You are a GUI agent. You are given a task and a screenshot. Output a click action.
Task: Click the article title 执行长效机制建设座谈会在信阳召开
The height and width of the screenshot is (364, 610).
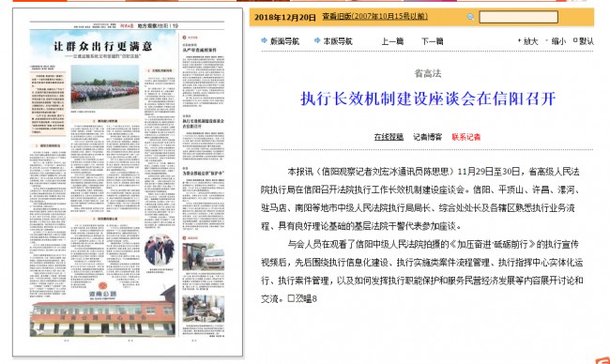click(428, 99)
